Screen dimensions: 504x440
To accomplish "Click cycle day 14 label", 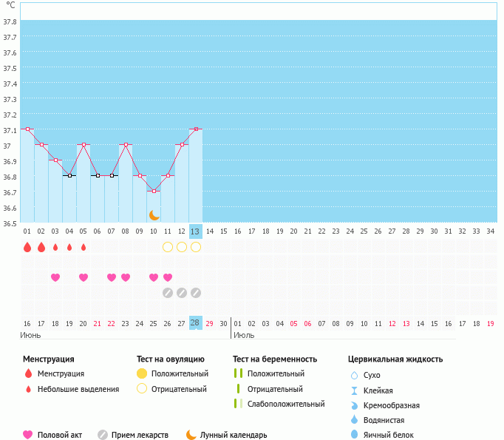I will [210, 231].
